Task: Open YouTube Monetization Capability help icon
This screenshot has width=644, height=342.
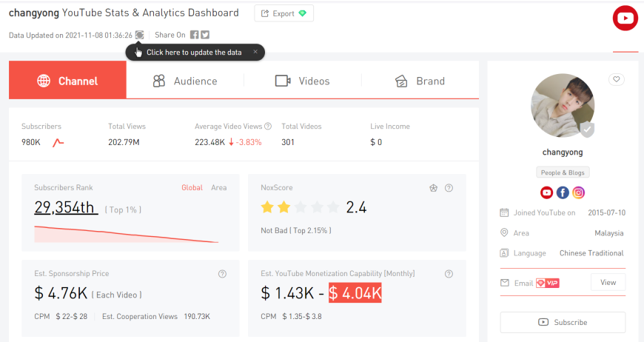Action: coord(449,274)
